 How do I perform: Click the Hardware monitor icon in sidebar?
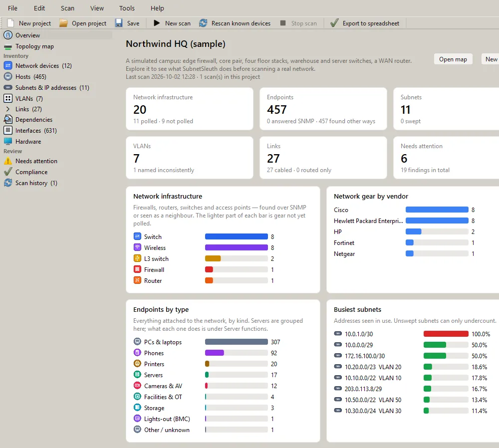(x=8, y=141)
